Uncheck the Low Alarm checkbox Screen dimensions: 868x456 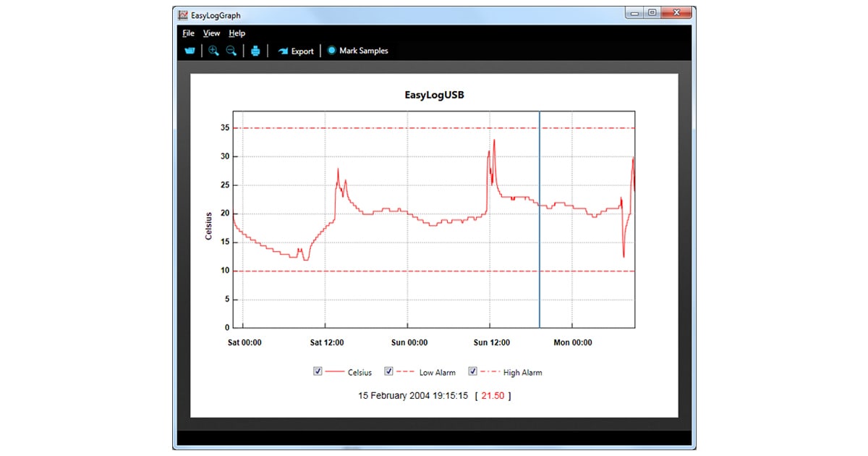pos(388,371)
